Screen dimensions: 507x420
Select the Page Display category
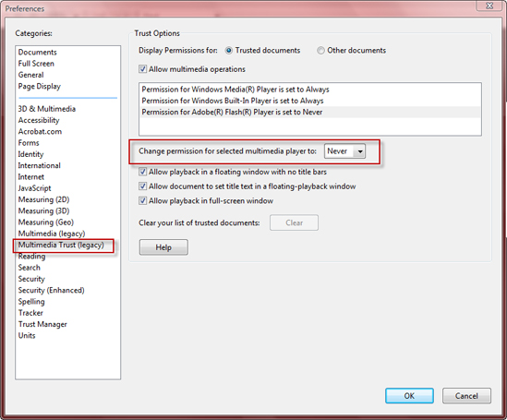[40, 86]
